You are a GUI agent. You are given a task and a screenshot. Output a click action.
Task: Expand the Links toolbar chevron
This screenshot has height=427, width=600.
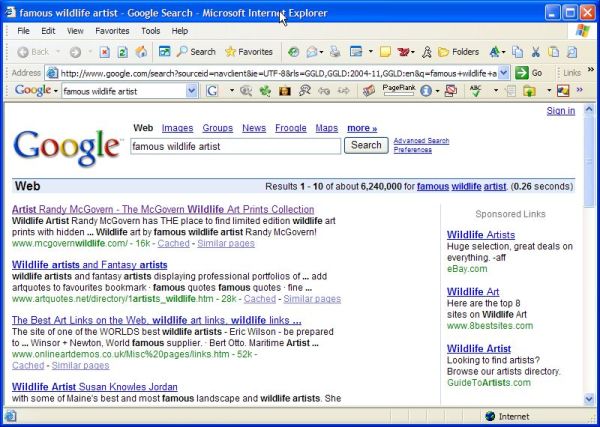coord(591,70)
